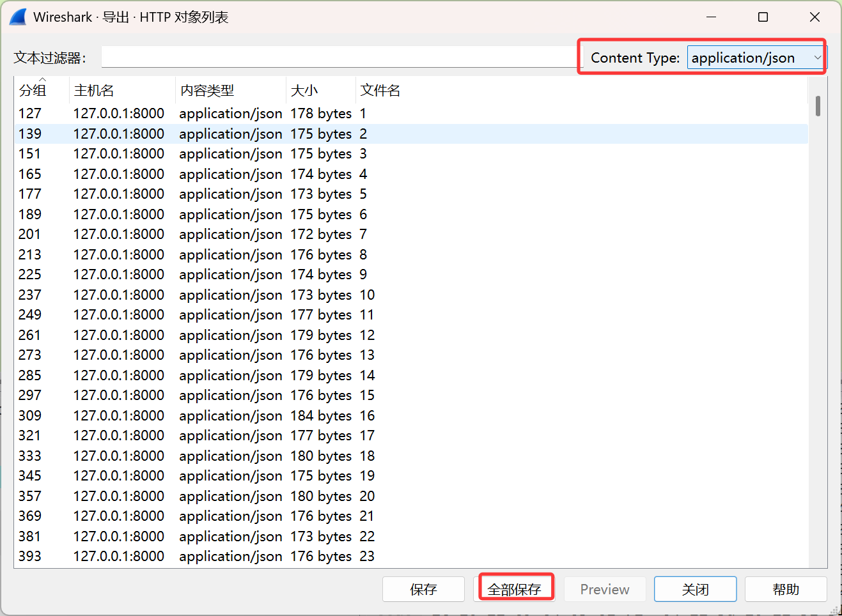Screen dimensions: 842x616
Task: Click the 184 bytes size cell
Action: coord(321,415)
